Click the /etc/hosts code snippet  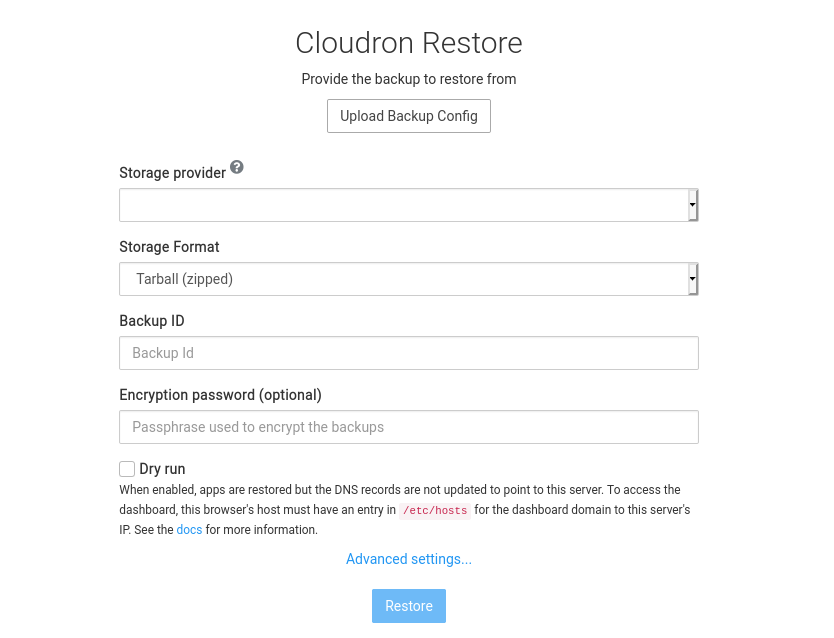434,511
